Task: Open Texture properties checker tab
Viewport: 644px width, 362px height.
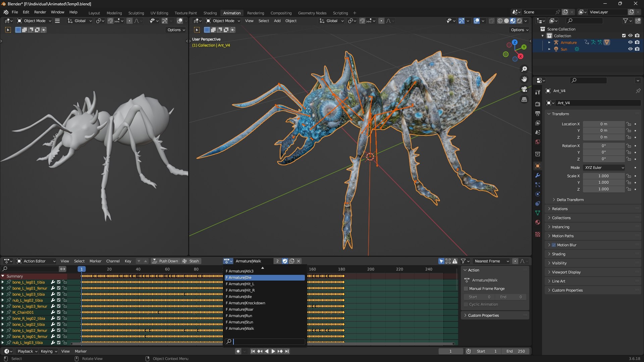Action: pyautogui.click(x=538, y=234)
